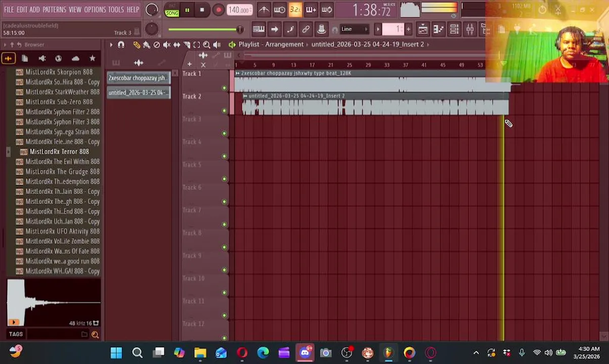
Task: Enable typing keyboard to piano icon
Action: coord(258,29)
